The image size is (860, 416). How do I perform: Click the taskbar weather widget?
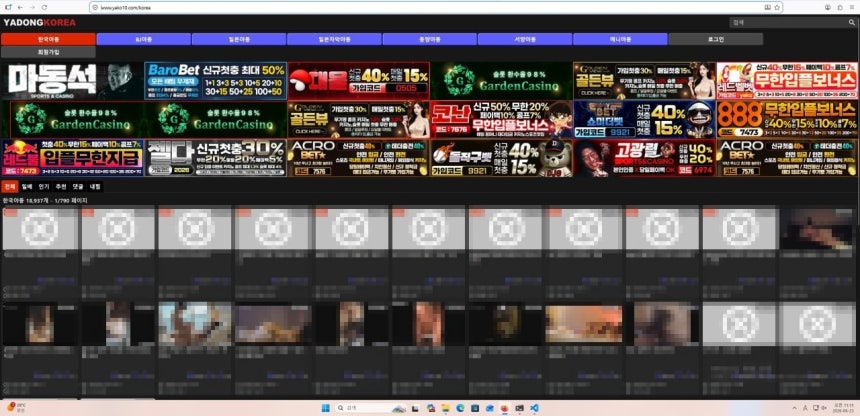(x=16, y=408)
